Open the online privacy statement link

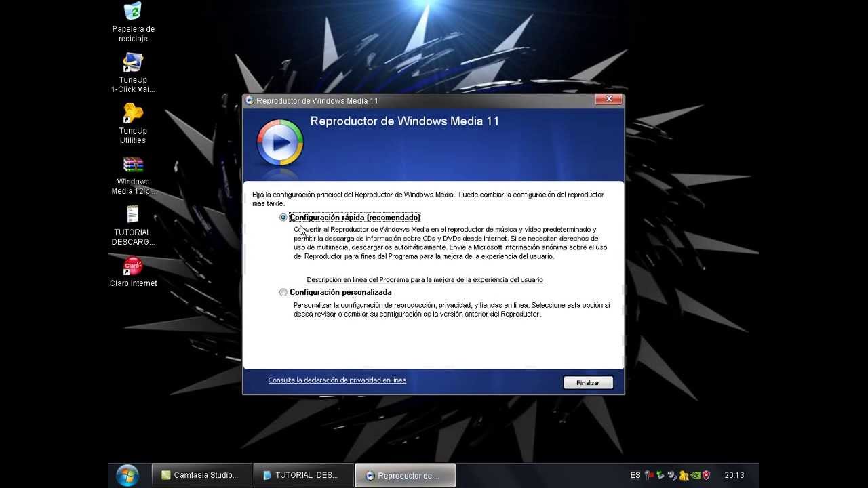tap(337, 380)
